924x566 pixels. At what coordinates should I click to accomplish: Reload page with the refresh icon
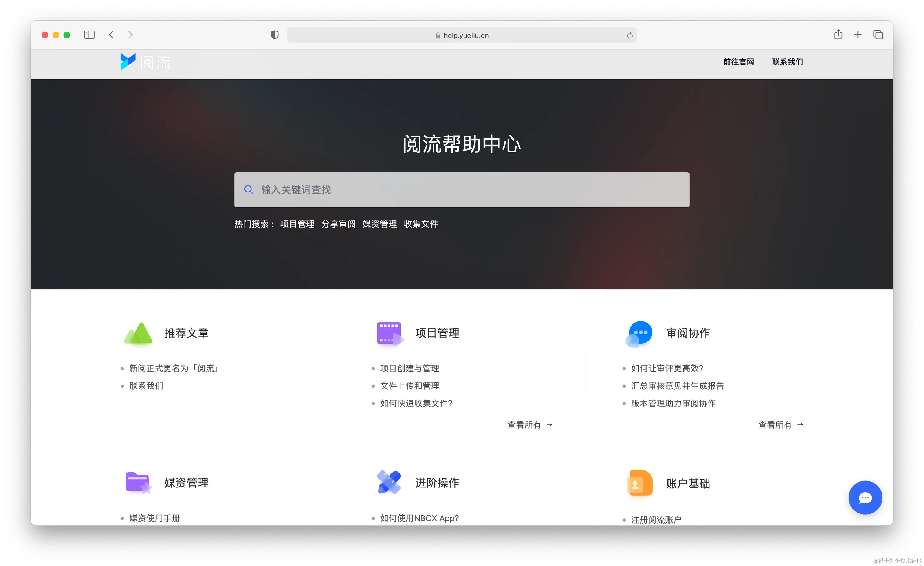click(630, 35)
